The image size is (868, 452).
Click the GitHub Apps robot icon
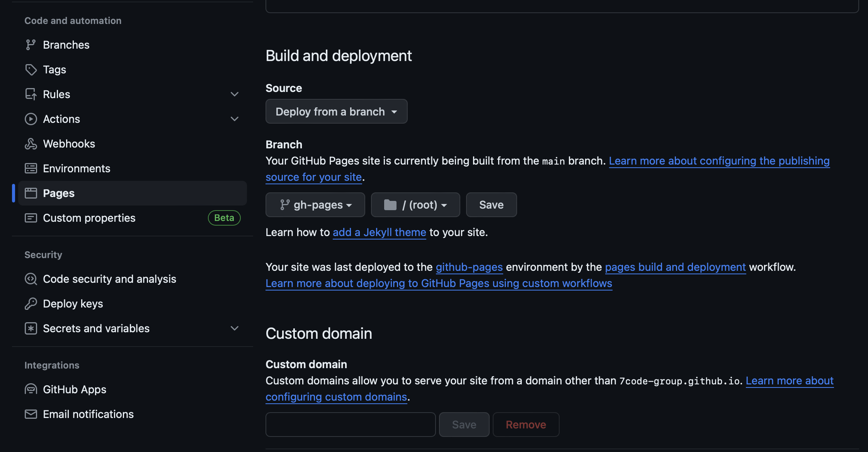point(31,389)
